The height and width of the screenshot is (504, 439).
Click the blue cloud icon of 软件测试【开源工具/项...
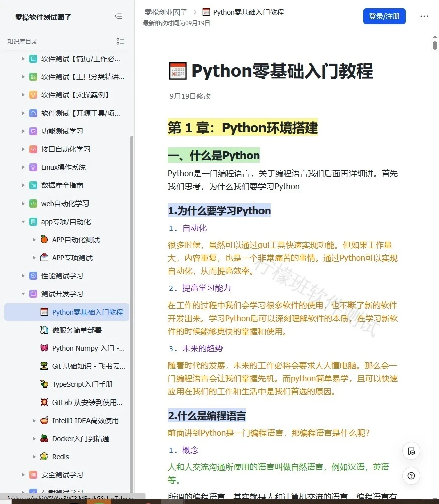tap(33, 113)
